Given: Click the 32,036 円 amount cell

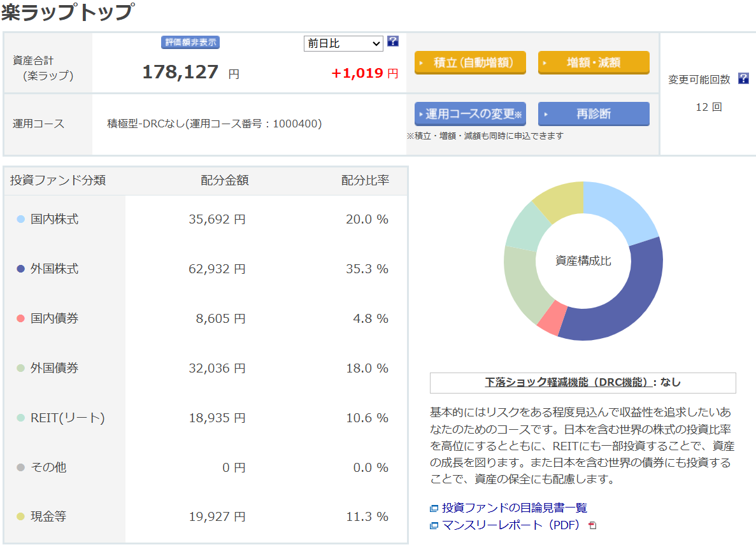Looking at the screenshot, I should (217, 368).
